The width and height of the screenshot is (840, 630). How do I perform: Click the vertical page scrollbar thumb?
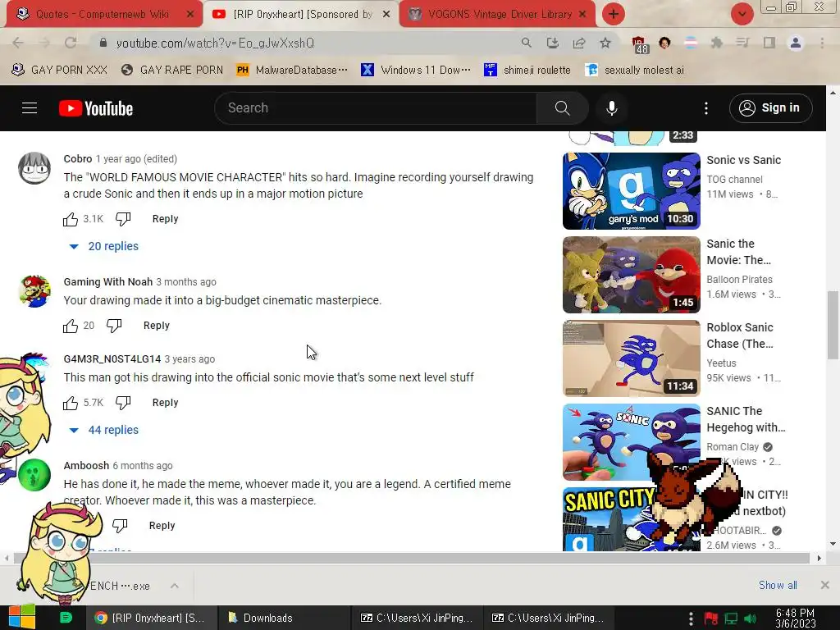pos(833,325)
